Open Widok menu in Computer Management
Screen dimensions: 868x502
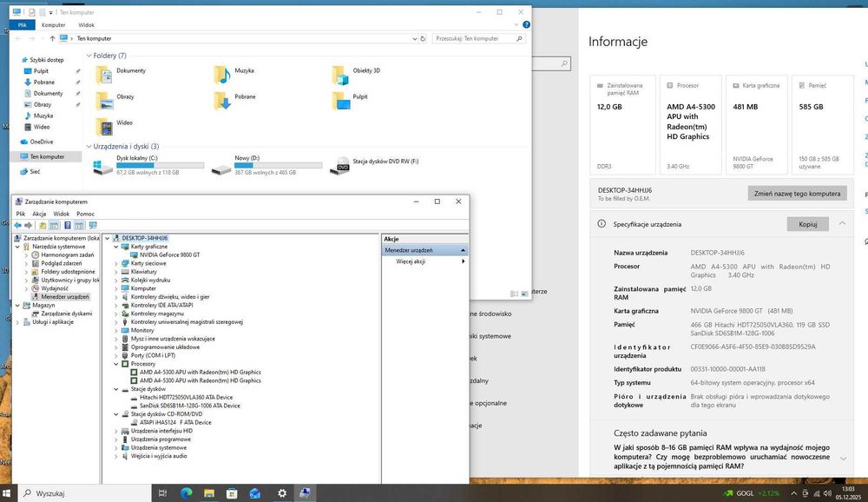[x=61, y=214]
